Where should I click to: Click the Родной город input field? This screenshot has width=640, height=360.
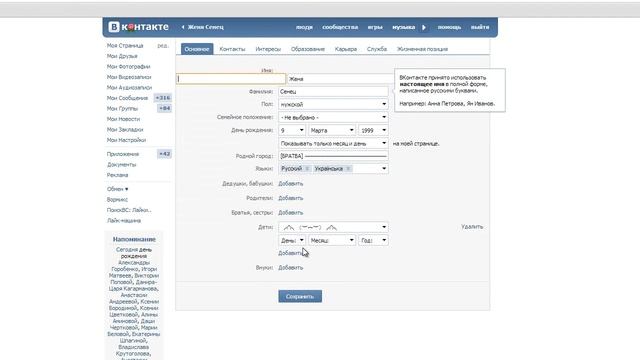point(333,156)
